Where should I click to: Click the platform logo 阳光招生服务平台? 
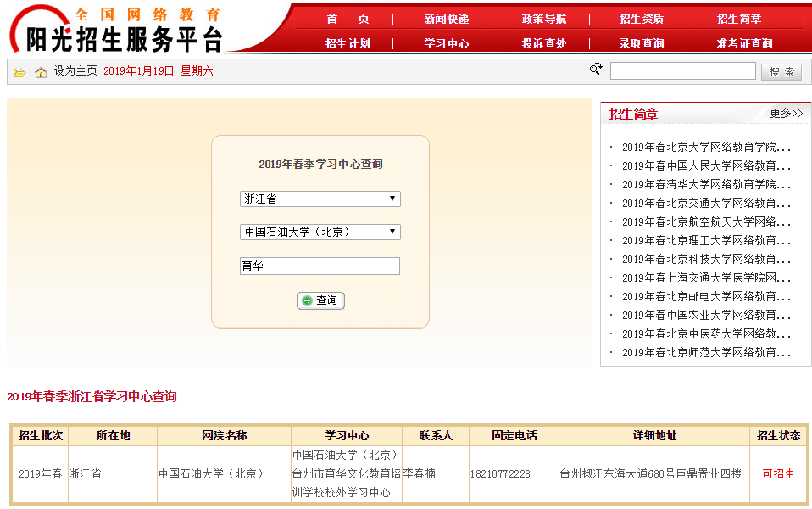click(x=116, y=29)
